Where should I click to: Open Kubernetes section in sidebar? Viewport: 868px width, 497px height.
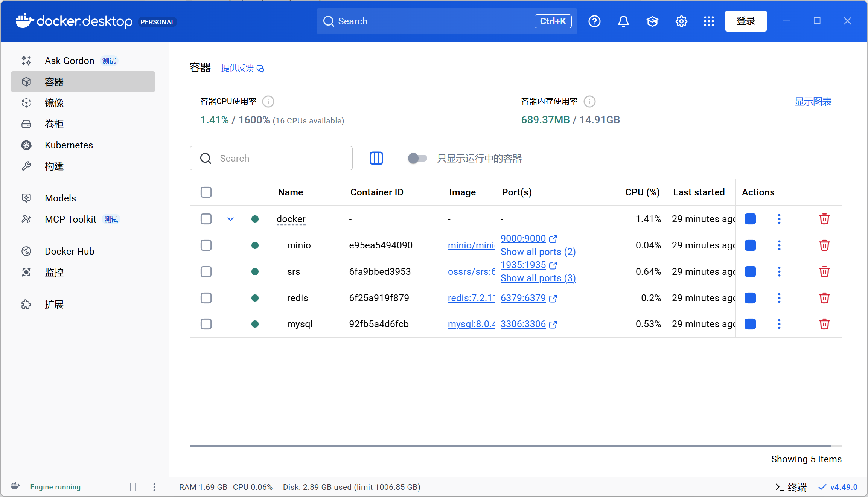pyautogui.click(x=69, y=145)
